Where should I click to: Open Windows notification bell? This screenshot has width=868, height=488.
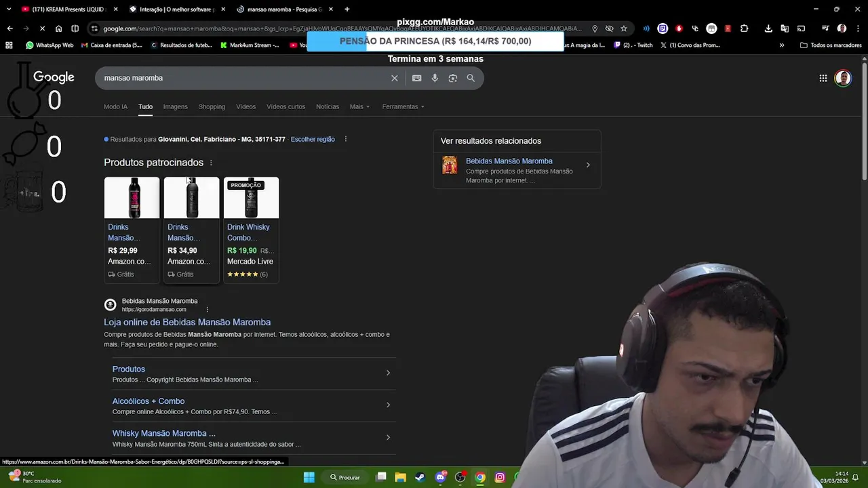[856, 477]
